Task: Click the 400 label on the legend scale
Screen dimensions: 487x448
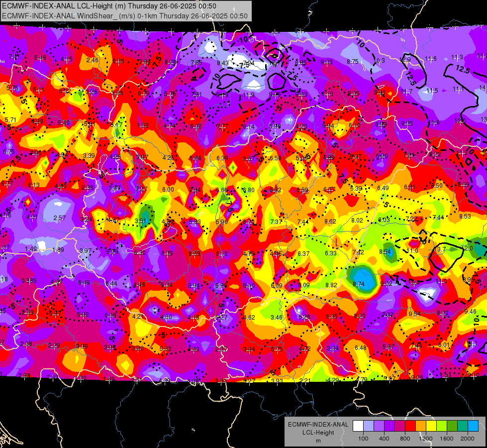Action: (x=384, y=439)
